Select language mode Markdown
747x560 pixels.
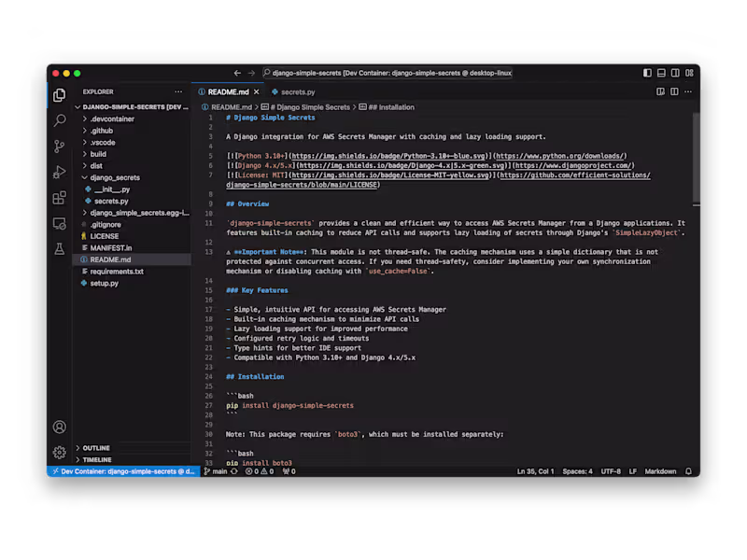click(660, 471)
